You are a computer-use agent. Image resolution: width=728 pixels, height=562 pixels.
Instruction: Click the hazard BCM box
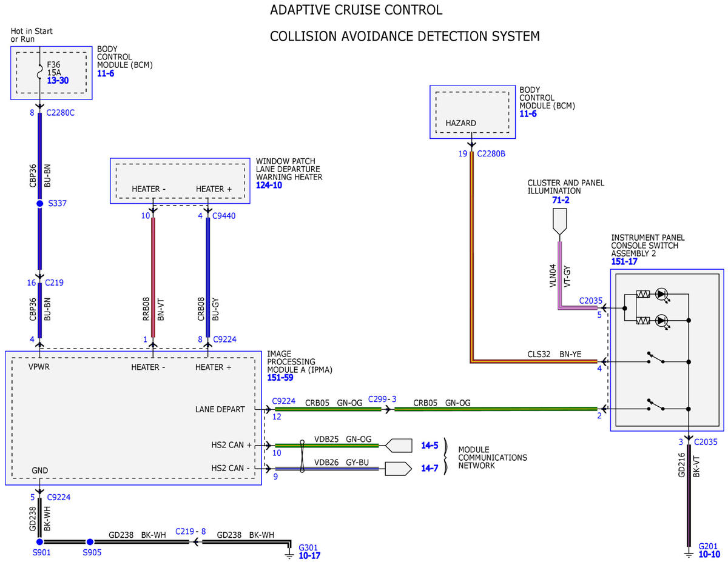pyautogui.click(x=472, y=112)
